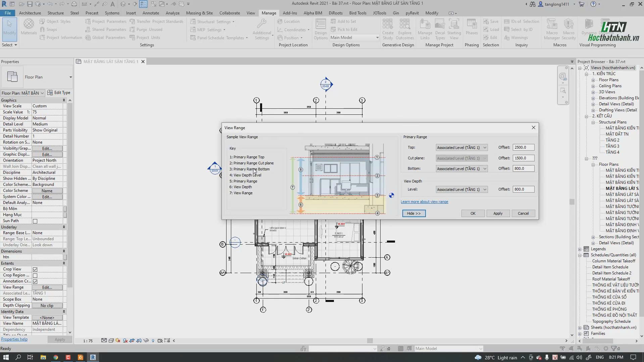
Task: Open Chrome from the taskbar
Action: (x=56, y=357)
